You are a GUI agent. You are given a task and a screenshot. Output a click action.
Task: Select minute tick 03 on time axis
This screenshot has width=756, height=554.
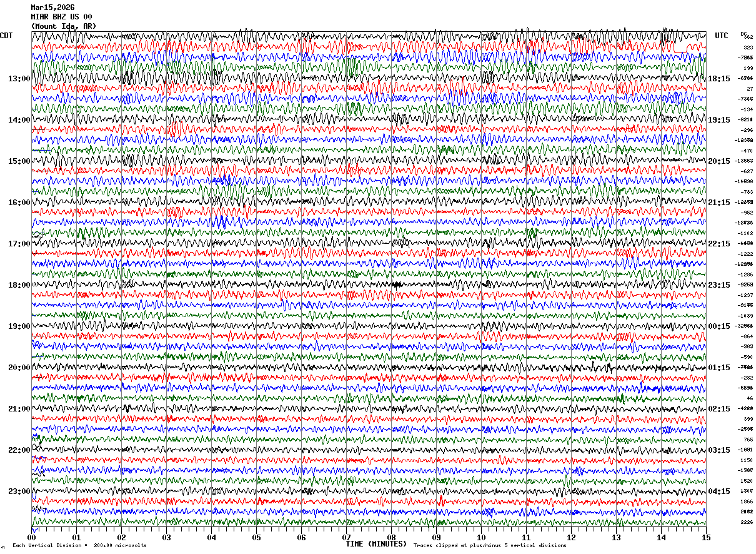pyautogui.click(x=166, y=537)
